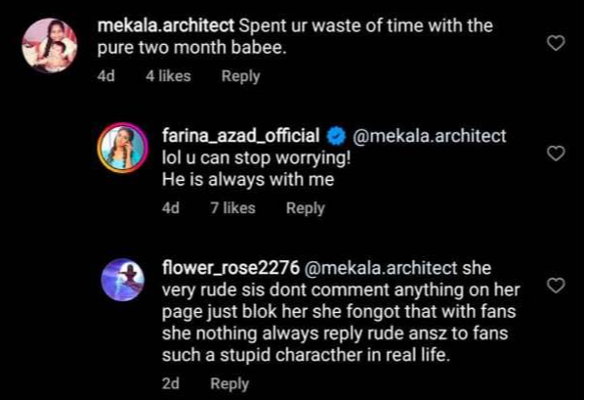
Task: Click the 4d timestamp under farina's reply
Action: coord(170,208)
